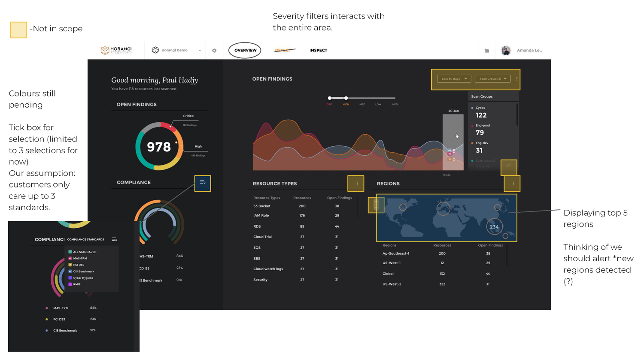Open the Regions three-dot menu
This screenshot has width=644, height=362.
(x=513, y=184)
